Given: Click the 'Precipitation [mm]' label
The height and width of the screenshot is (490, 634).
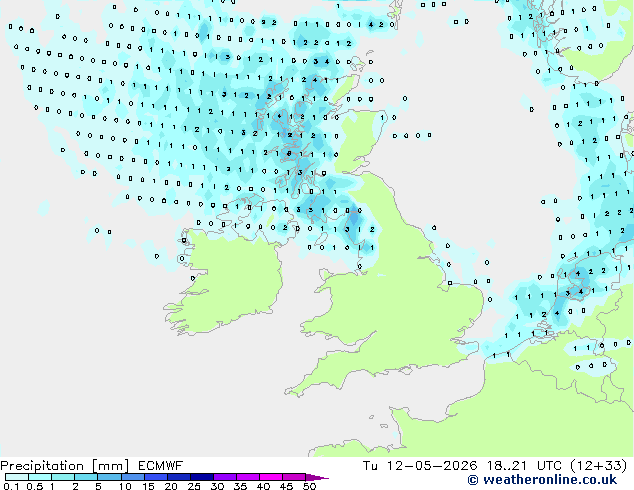Looking at the screenshot, I should (x=65, y=466).
